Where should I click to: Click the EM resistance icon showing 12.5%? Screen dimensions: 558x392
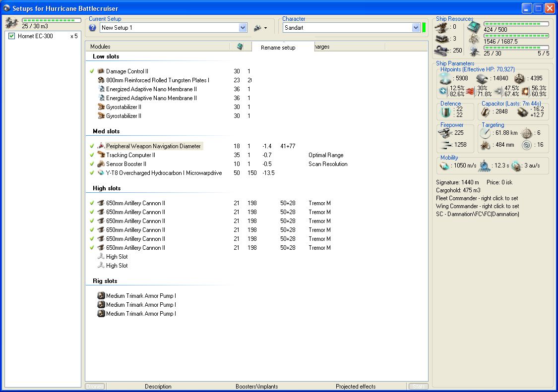click(x=443, y=91)
